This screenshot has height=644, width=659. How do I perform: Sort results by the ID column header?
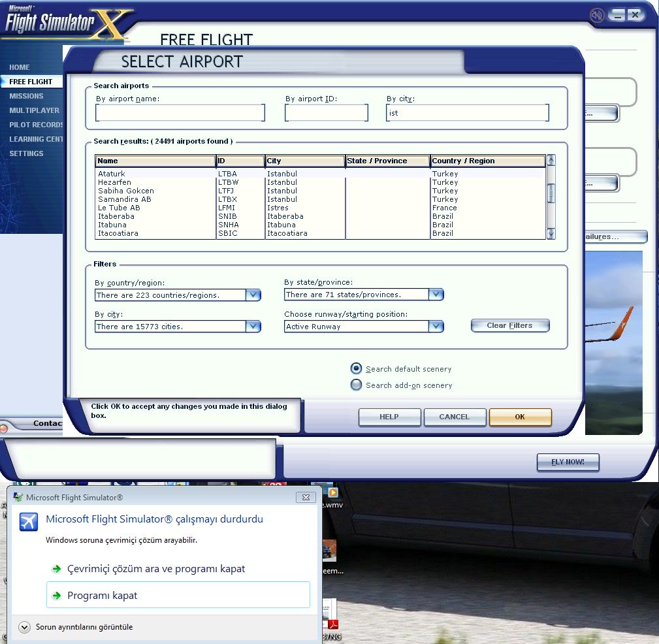(240, 161)
